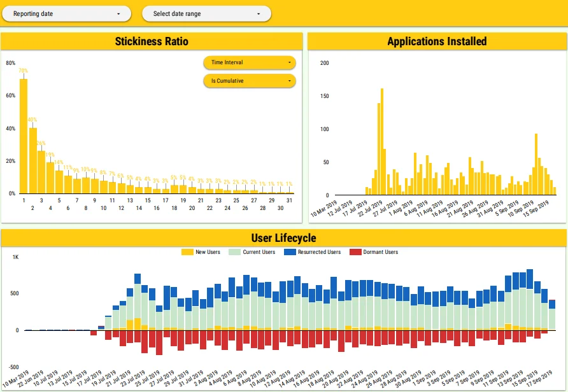Click the 15 Sep 2019 label in Applications Installed
568x392 pixels.
click(536, 209)
